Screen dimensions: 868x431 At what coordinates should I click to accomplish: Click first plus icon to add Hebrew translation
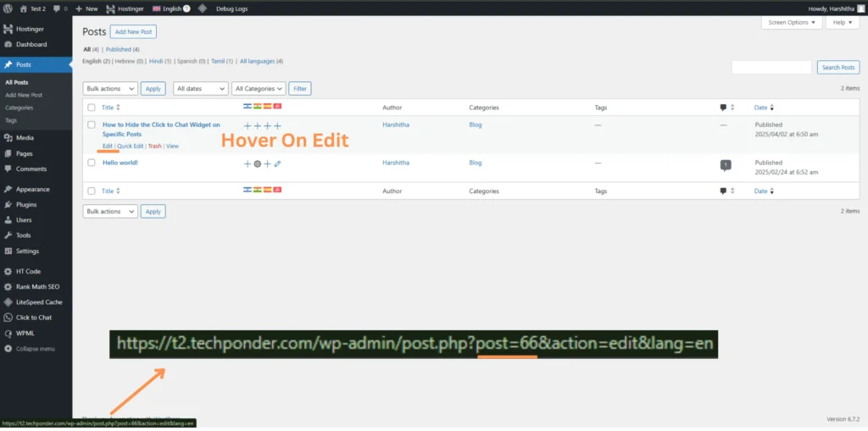[x=248, y=125]
